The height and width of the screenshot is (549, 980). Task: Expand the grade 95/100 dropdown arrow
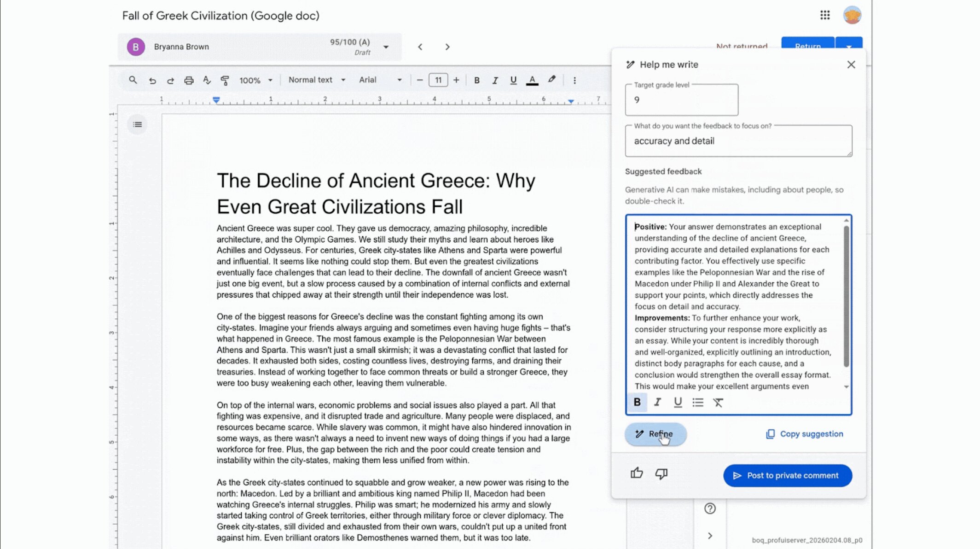386,47
